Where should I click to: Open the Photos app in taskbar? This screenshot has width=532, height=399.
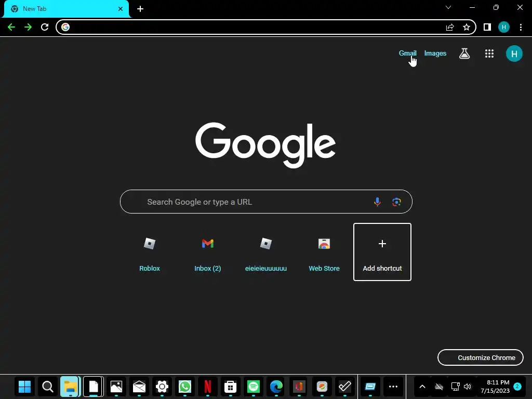tap(116, 387)
